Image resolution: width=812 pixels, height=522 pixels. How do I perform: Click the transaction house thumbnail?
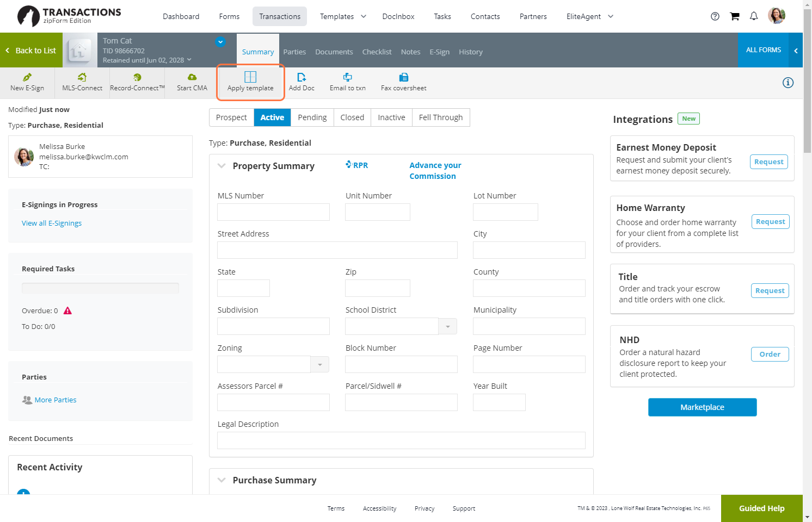[x=79, y=51]
